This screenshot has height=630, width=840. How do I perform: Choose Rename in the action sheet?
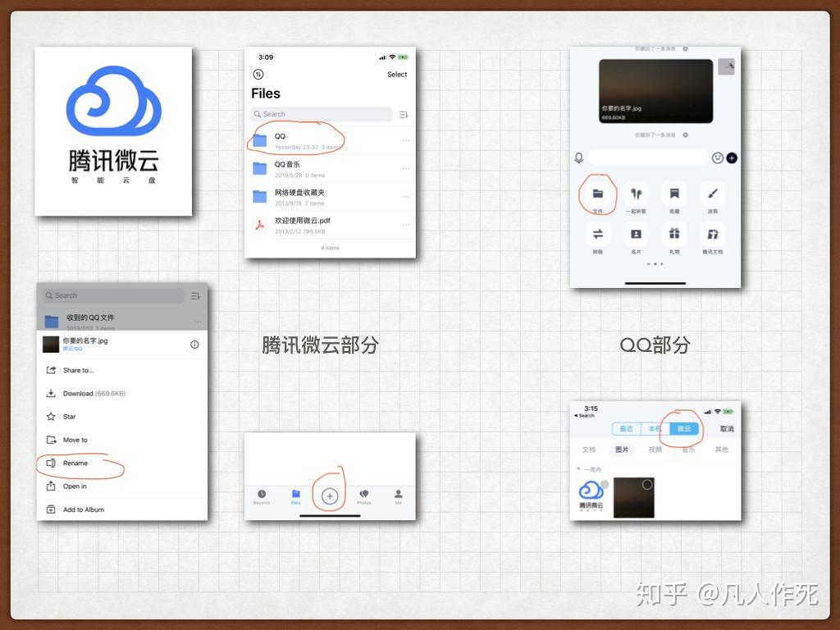[122, 463]
